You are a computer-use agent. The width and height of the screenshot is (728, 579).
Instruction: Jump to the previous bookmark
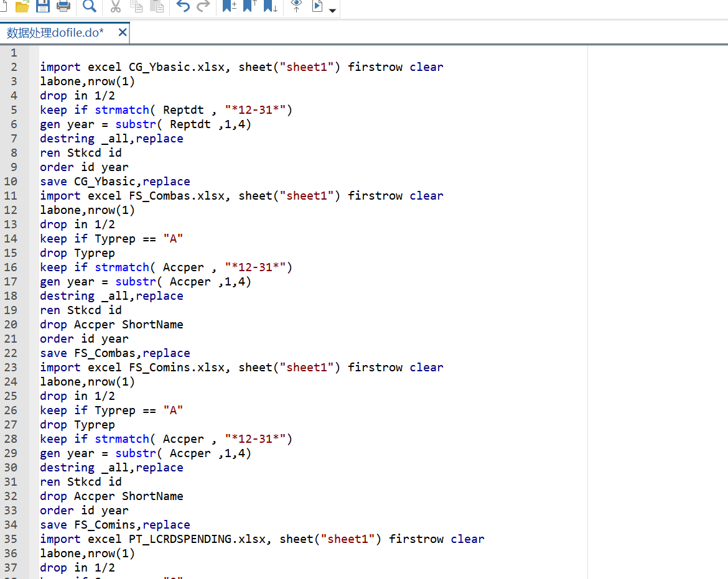(x=250, y=6)
